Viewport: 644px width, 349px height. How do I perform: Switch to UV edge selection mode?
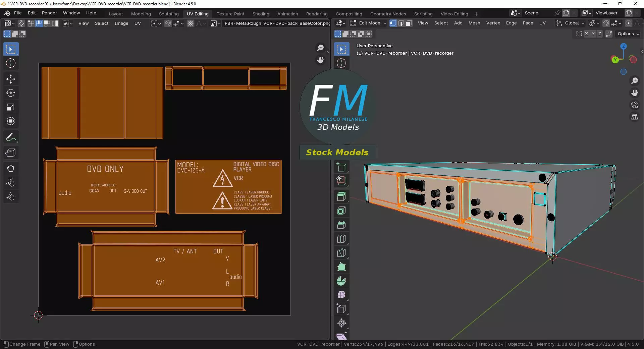coord(39,23)
